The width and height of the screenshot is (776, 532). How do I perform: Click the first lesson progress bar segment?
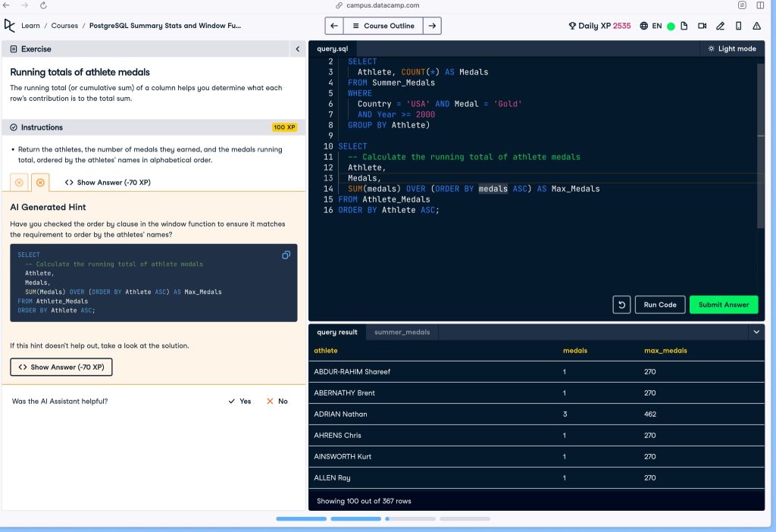click(301, 519)
